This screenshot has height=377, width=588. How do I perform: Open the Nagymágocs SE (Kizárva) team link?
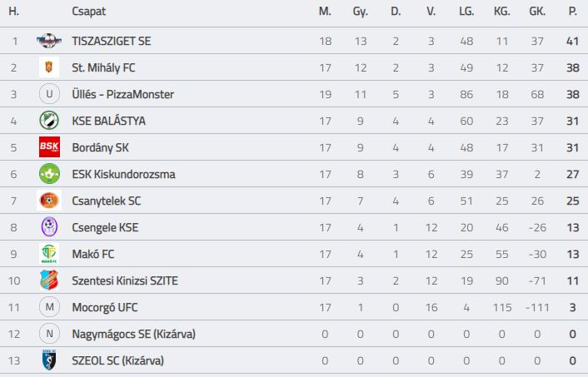point(133,334)
